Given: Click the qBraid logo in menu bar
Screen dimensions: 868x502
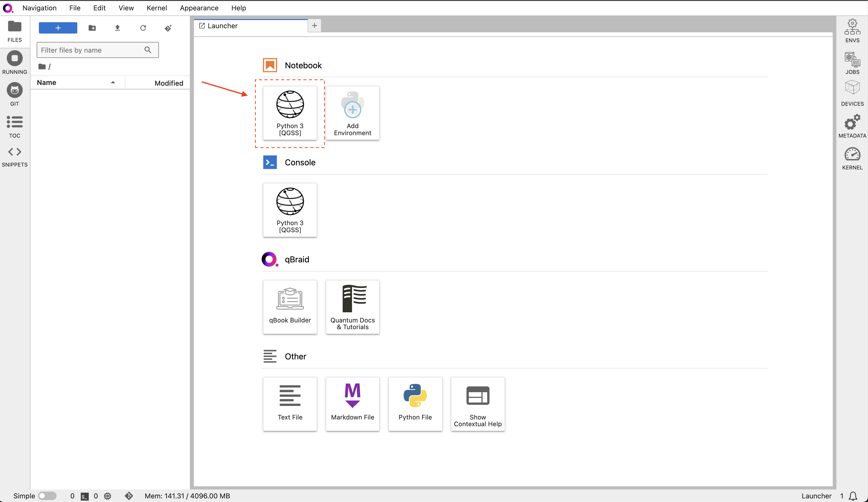Looking at the screenshot, I should point(8,8).
